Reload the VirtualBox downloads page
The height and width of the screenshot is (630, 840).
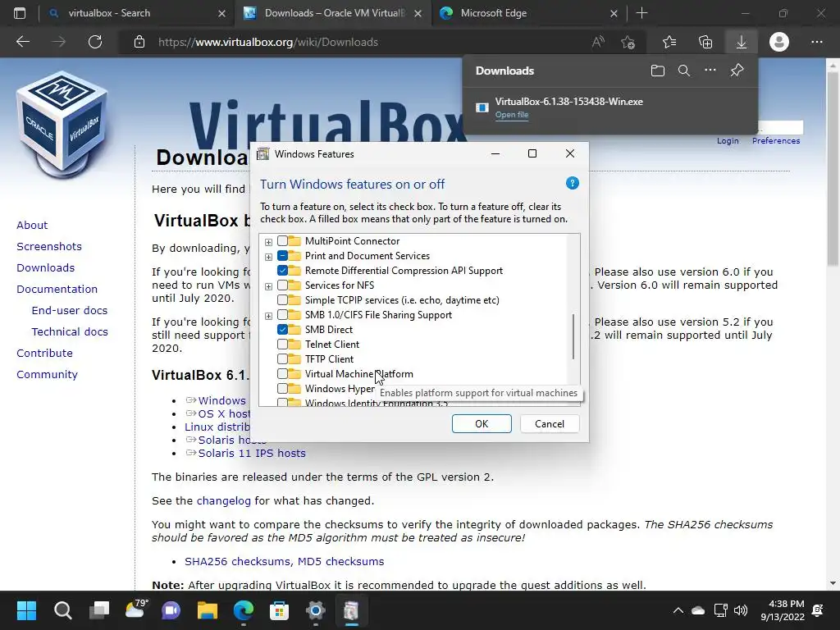tap(95, 42)
